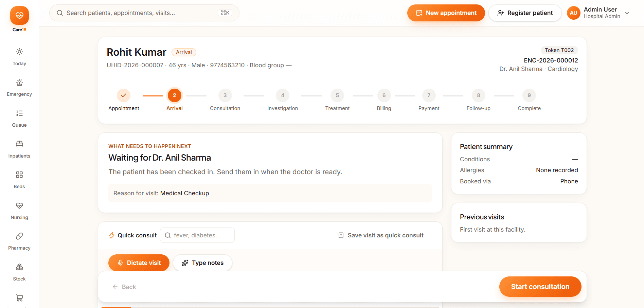Image resolution: width=644 pixels, height=308 pixels.
Task: Select the Treatment step 5
Action: pos(337,95)
